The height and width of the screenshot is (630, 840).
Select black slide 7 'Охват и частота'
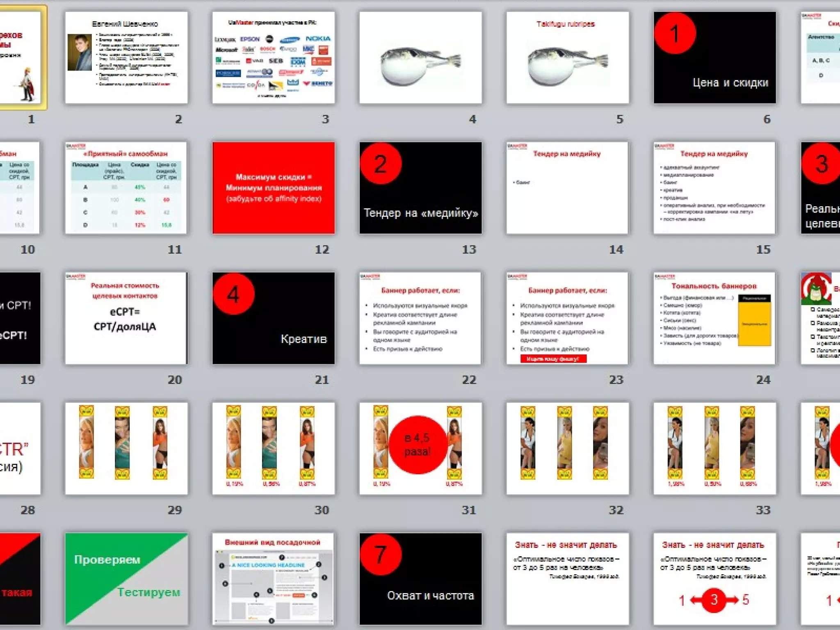[420, 578]
